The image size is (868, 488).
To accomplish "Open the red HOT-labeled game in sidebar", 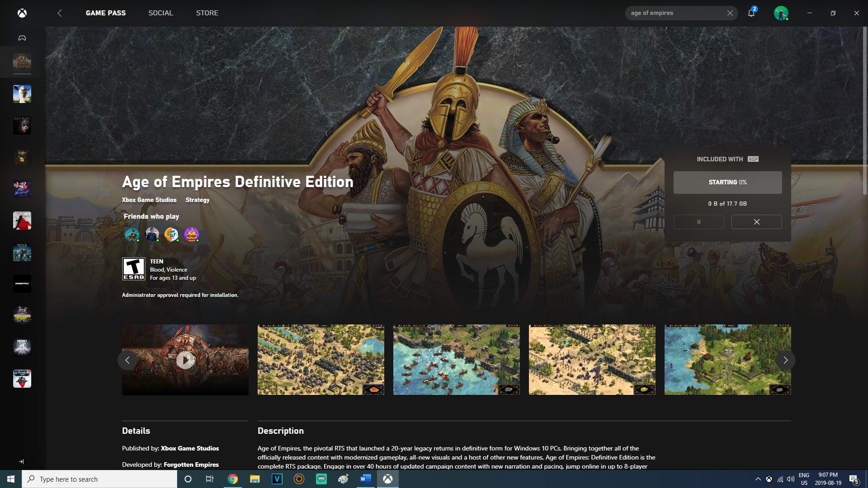I will (x=22, y=221).
